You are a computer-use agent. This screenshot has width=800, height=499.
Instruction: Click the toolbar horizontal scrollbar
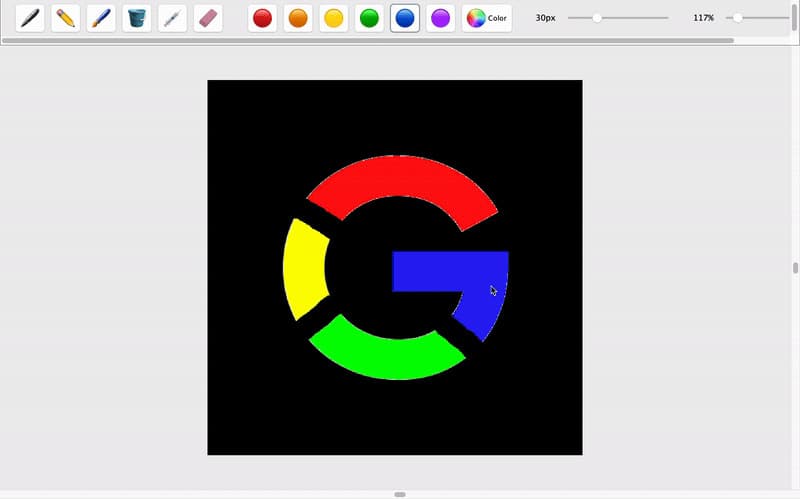coord(368,40)
